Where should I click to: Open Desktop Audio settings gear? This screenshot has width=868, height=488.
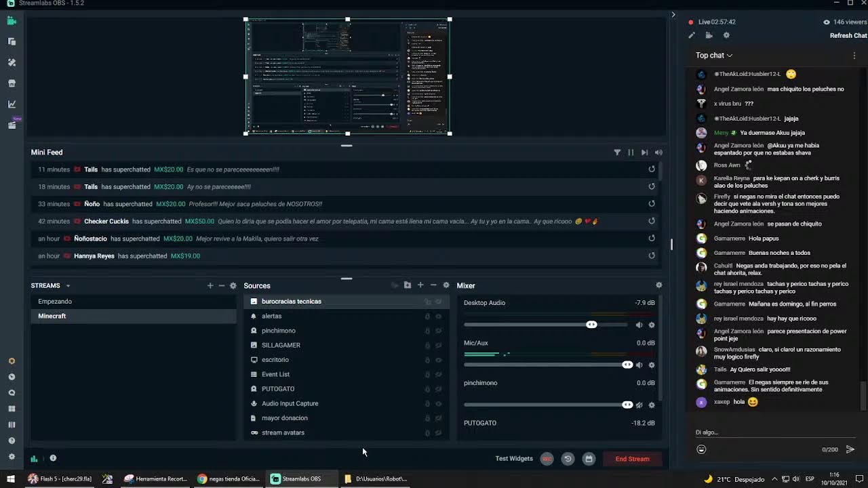(652, 325)
